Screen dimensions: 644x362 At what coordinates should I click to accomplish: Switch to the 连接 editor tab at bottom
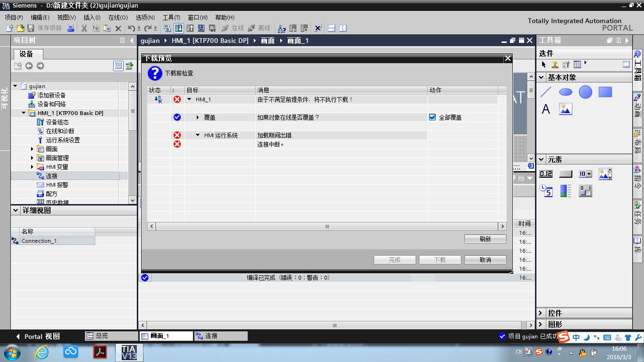(221, 336)
